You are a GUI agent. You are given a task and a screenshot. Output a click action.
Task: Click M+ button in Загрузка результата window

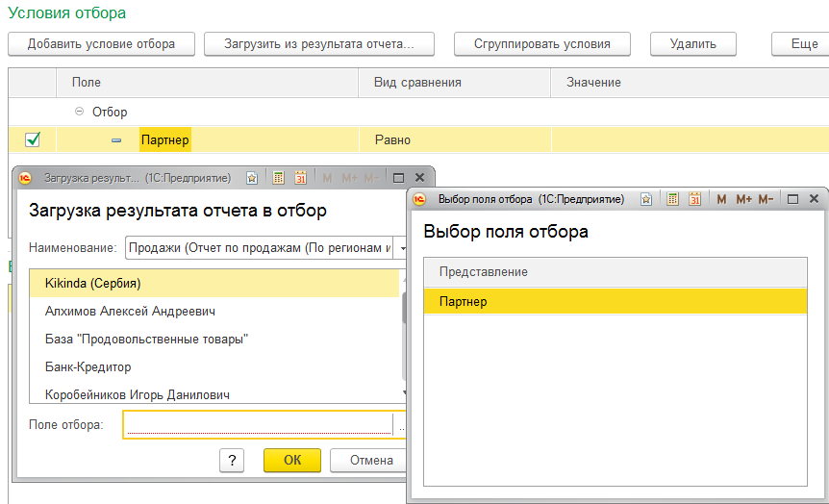[349, 178]
